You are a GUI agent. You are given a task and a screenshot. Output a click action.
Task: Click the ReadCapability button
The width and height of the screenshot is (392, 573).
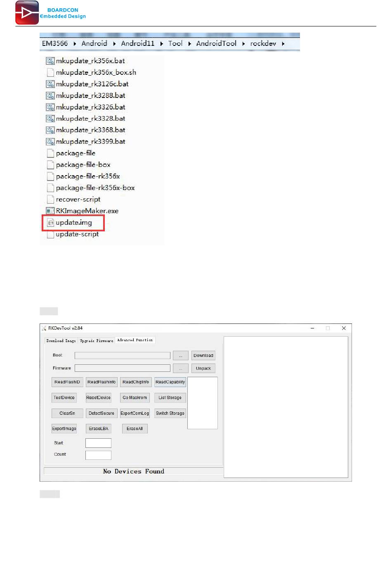pos(170,382)
